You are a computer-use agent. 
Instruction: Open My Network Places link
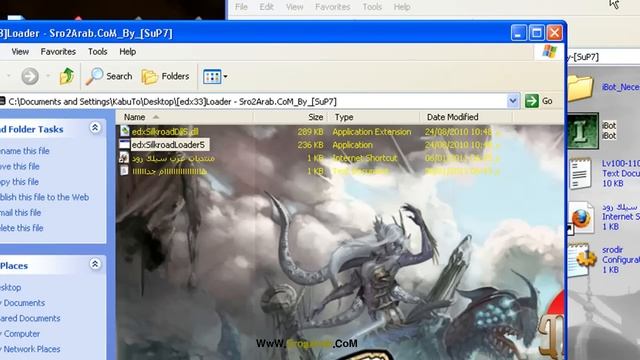pyautogui.click(x=31, y=349)
